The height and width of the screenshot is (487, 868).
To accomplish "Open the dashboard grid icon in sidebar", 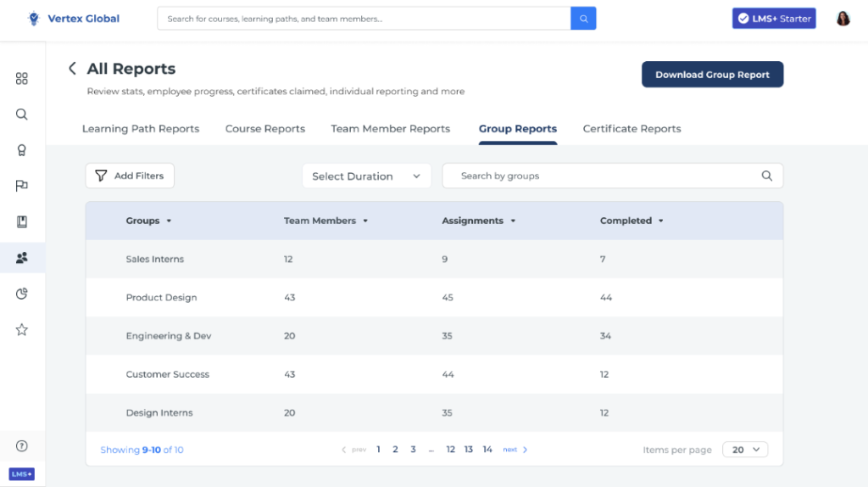I will click(x=22, y=79).
